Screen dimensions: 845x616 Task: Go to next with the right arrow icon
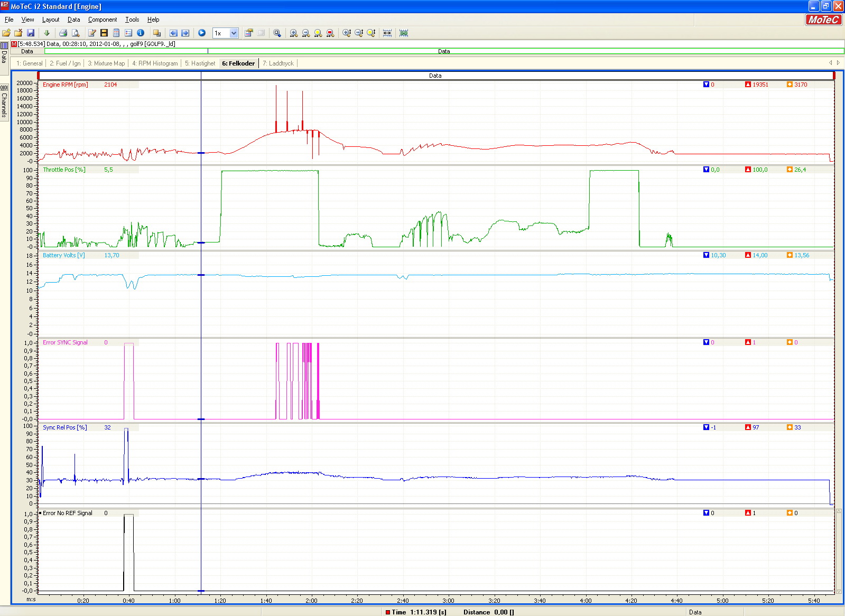tap(185, 33)
